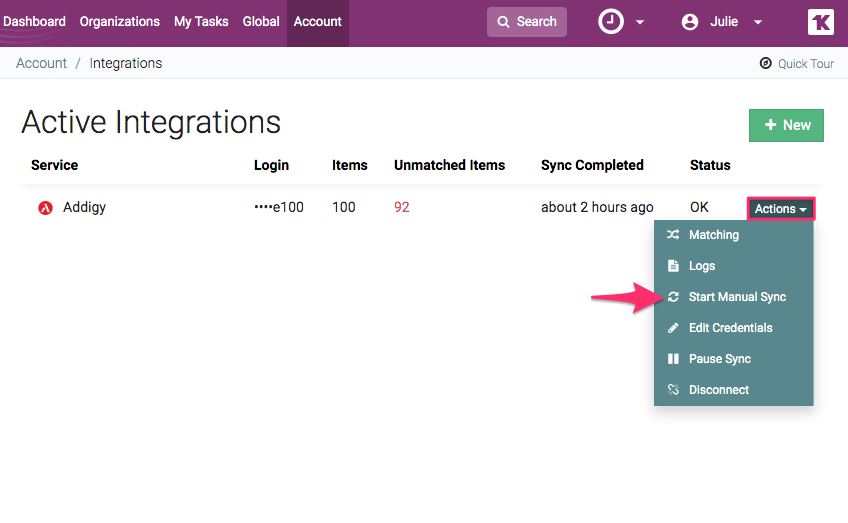
Task: Click the 100 items count
Action: pyautogui.click(x=343, y=207)
